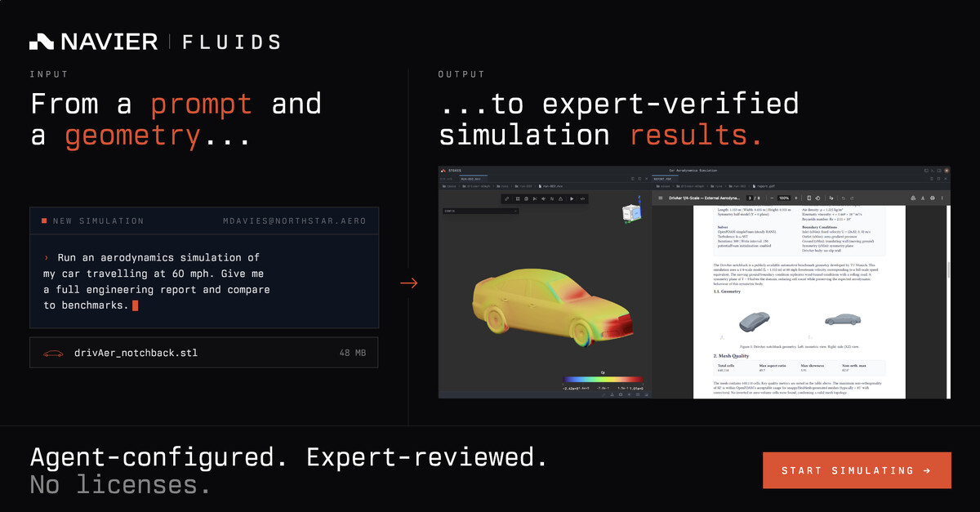Click the rotate icon in PDF toolbar
The image size is (980, 512).
(x=817, y=198)
